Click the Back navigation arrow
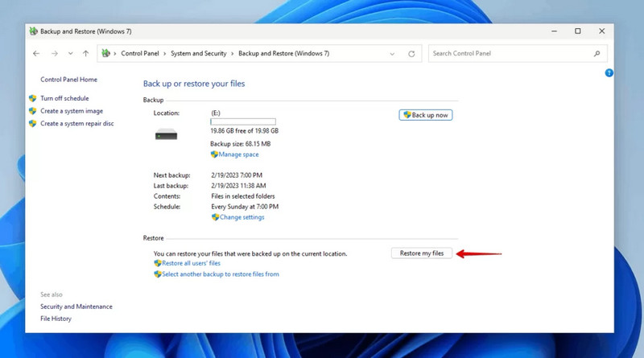 [36, 54]
